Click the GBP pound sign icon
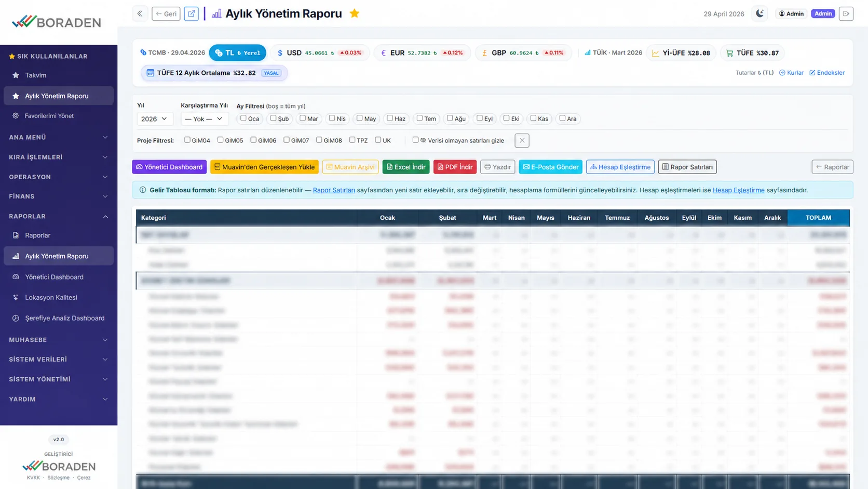Screen dimensions: 868x489 (485, 53)
